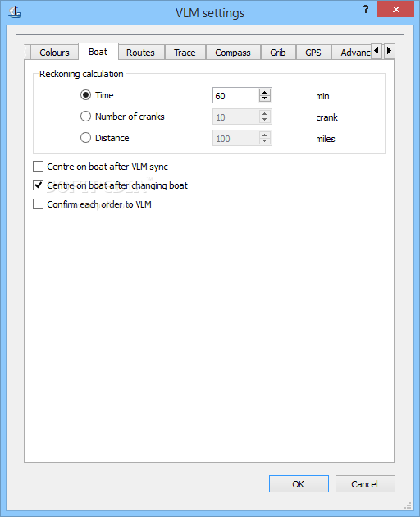
Task: Increase the Distance miles spinner
Action: point(265,135)
